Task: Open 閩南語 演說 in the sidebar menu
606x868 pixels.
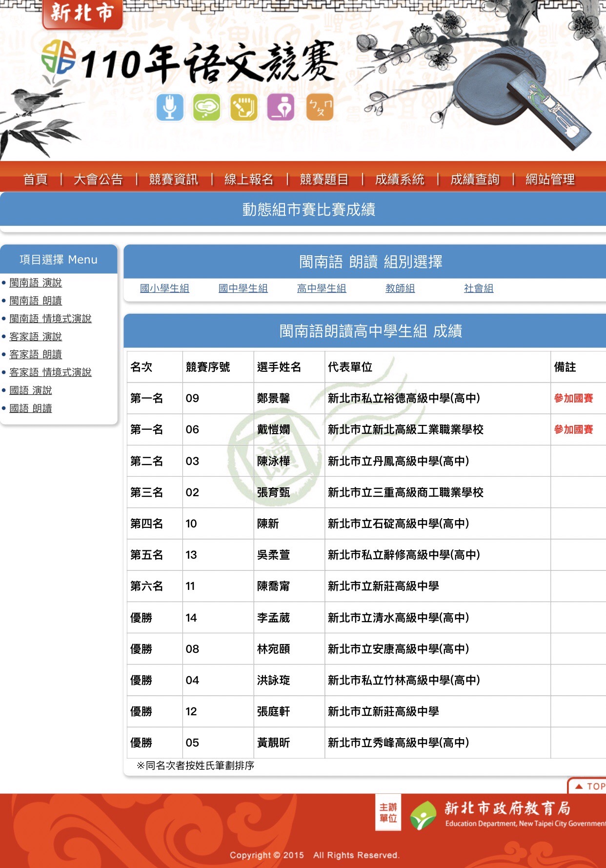Action: [36, 283]
